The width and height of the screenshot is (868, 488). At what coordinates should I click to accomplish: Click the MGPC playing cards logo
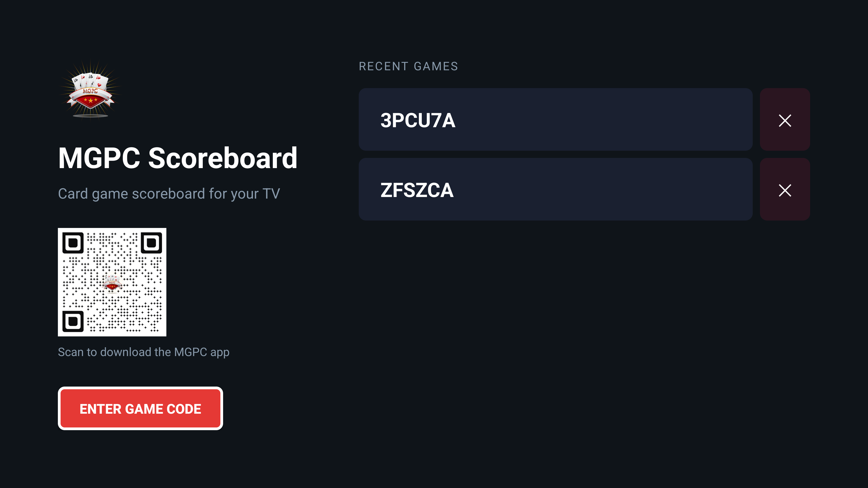click(x=90, y=90)
